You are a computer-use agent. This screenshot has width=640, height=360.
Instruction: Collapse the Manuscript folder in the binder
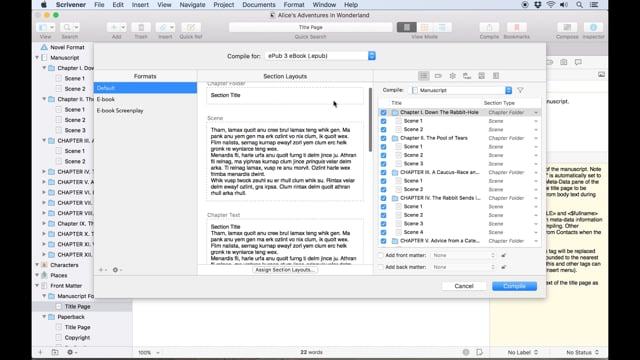(37, 58)
